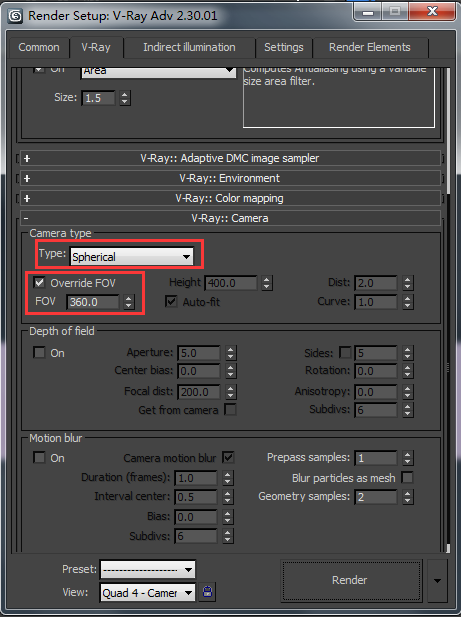Toggle the view lock icon

208,592
